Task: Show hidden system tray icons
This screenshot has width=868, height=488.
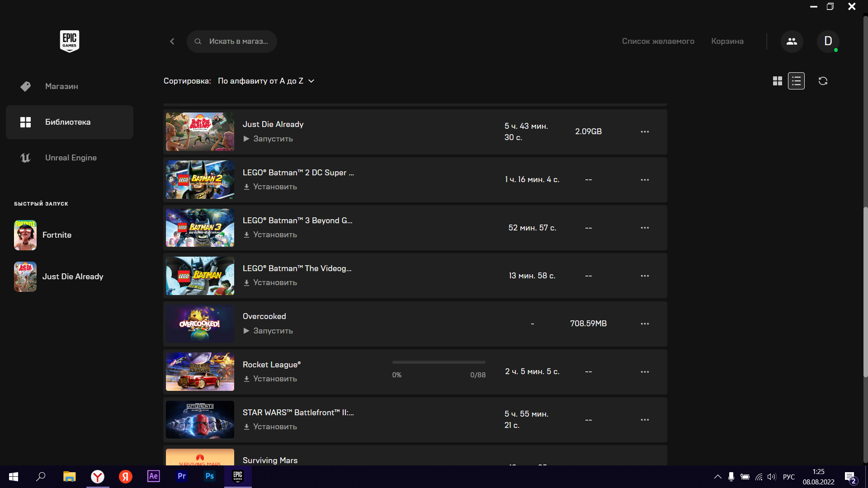Action: 717,477
